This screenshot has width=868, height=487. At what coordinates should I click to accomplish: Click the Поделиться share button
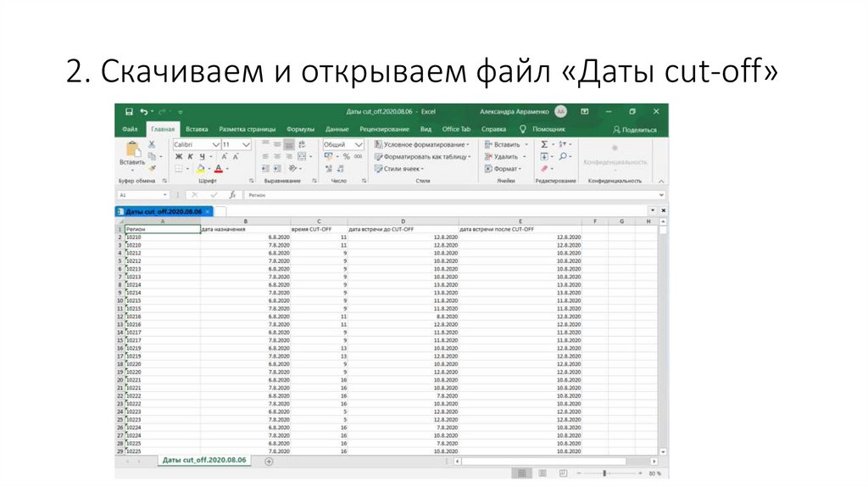point(634,130)
